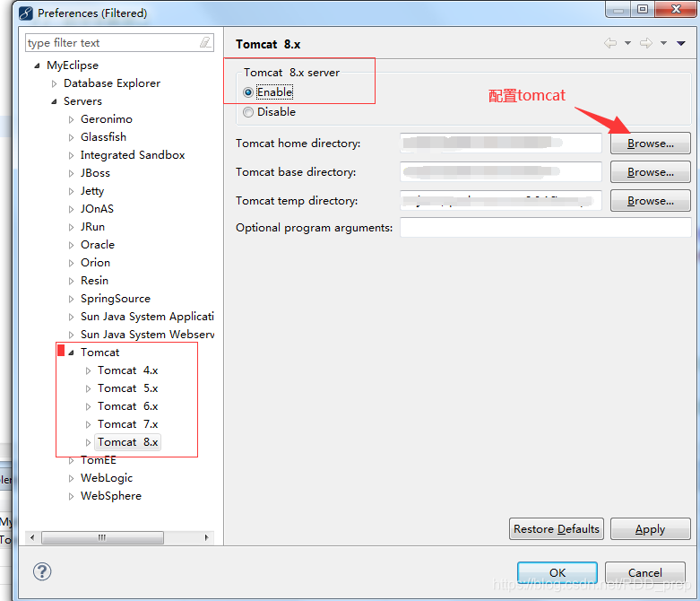This screenshot has width=700, height=601.
Task: Expand the Jetty server node
Action: tap(71, 191)
